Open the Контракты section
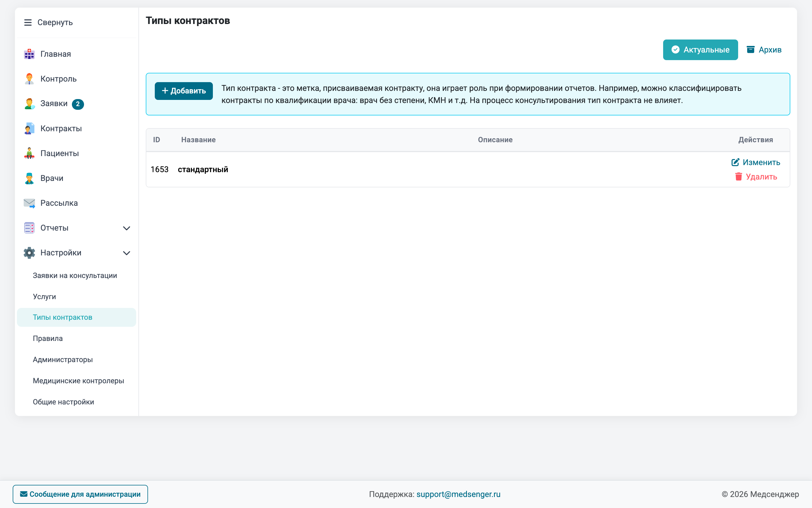Screen dimensions: 812x508 pyautogui.click(x=76, y=128)
